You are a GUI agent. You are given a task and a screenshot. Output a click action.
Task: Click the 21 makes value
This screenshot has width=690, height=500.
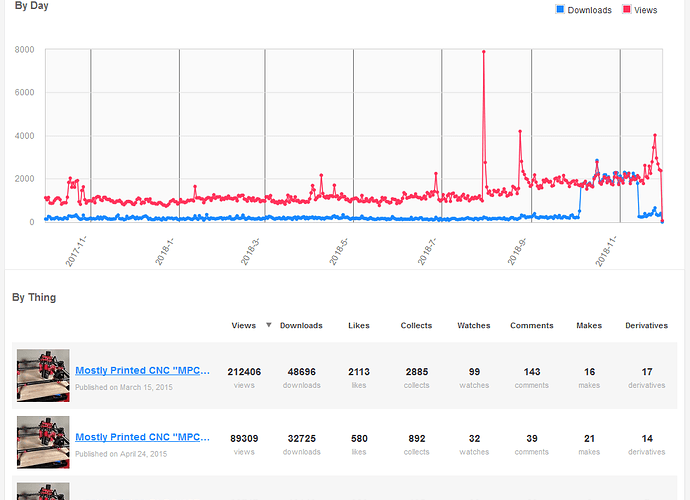click(589, 438)
